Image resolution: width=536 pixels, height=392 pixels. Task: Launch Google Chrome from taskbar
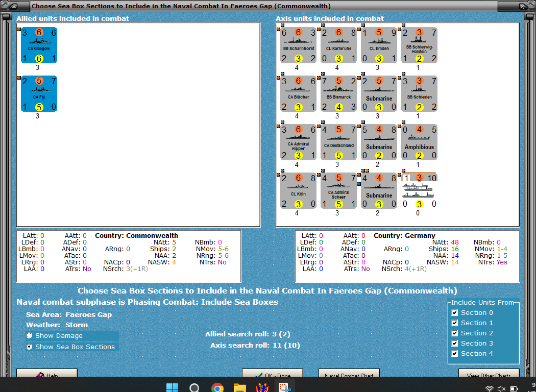tap(217, 388)
